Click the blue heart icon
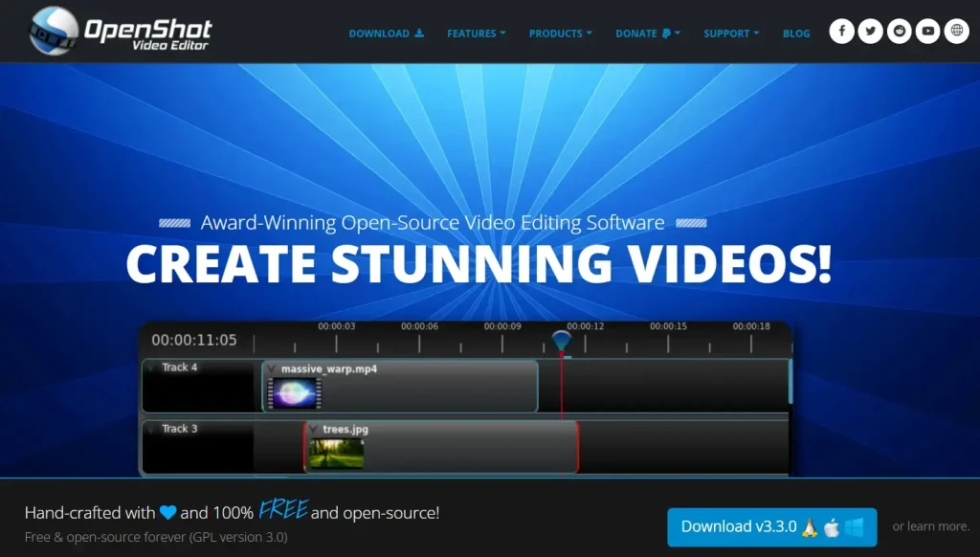 click(x=168, y=513)
